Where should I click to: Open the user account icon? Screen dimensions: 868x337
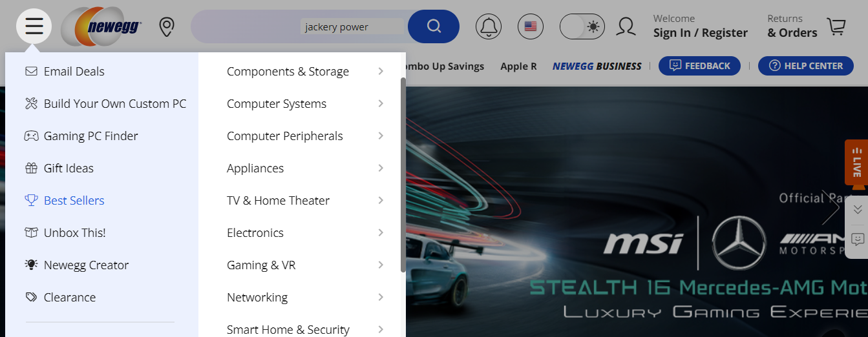pos(626,26)
